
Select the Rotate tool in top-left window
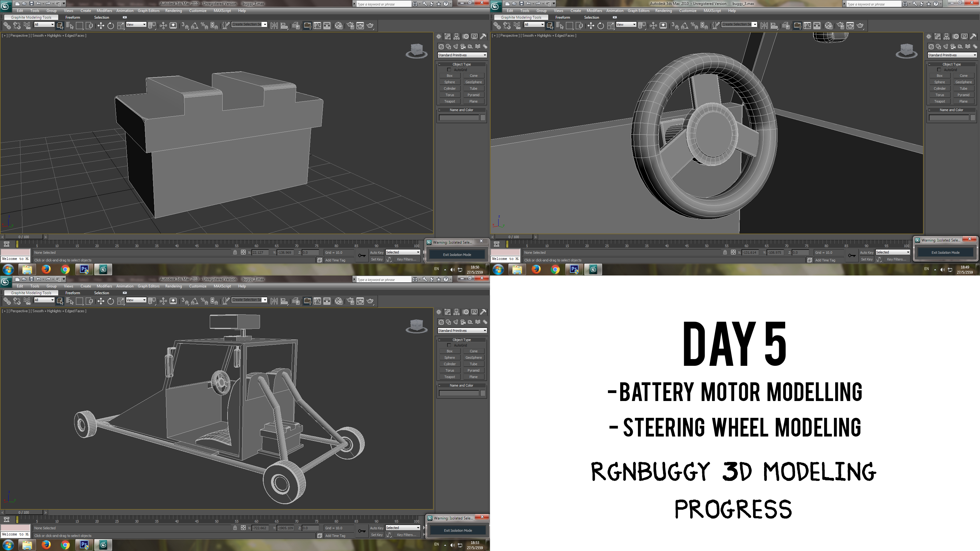[110, 25]
